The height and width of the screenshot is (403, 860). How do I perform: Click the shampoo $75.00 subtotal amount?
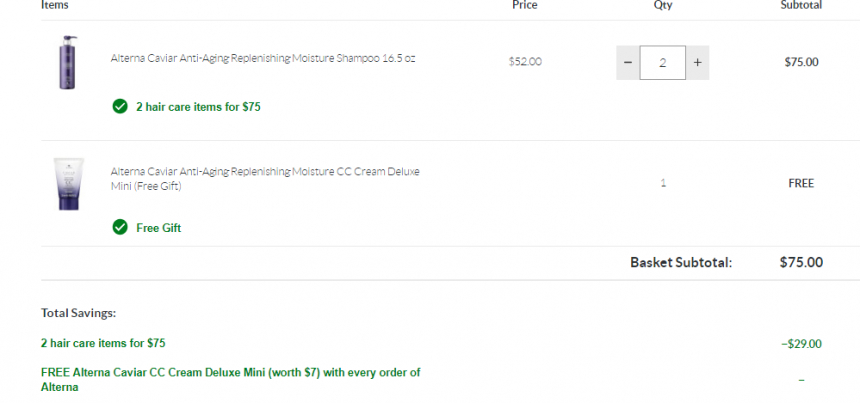point(801,62)
